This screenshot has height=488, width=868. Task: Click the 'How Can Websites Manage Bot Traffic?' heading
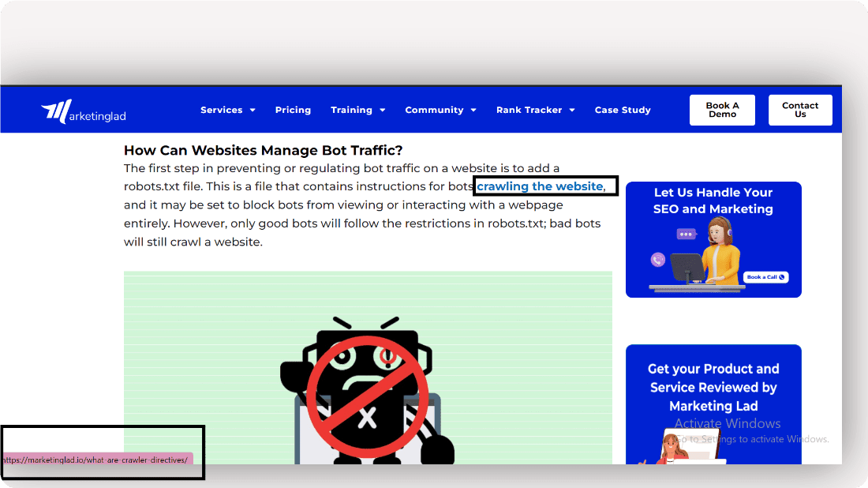263,150
